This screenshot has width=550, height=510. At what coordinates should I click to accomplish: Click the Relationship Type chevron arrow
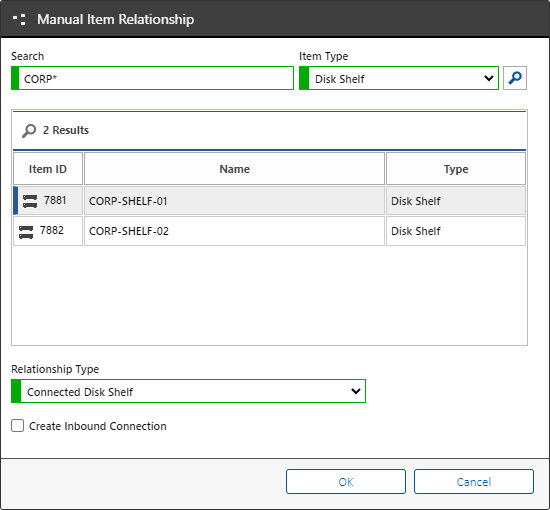pos(356,391)
